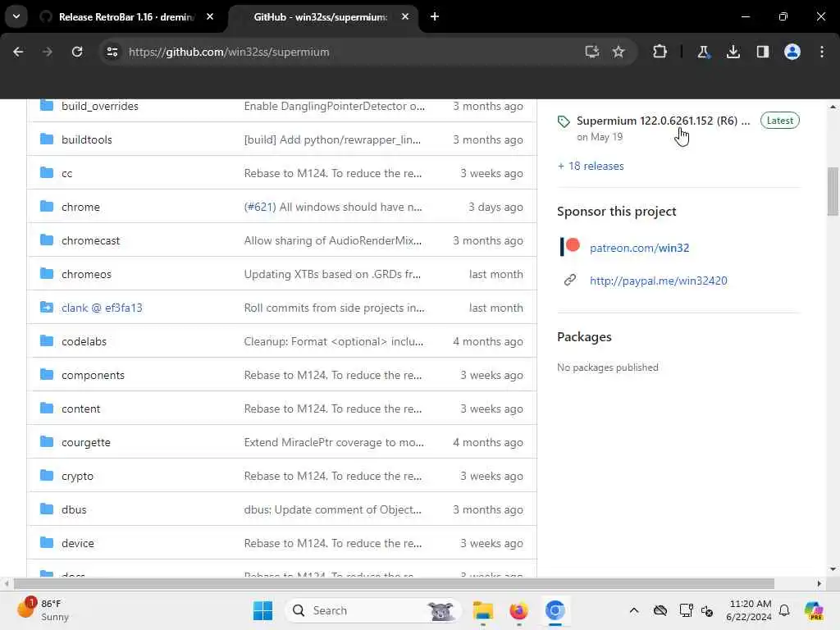Click the install app icon in address bar
Screen dimensions: 840x630
[x=592, y=52]
